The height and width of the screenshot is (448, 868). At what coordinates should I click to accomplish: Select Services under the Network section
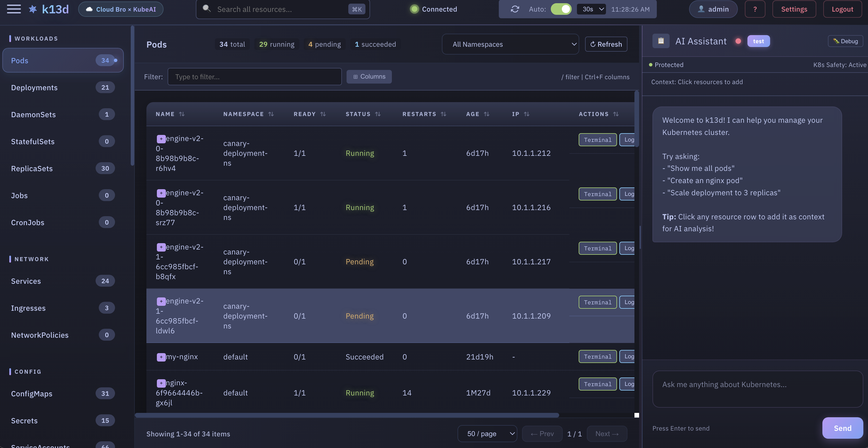(x=26, y=281)
